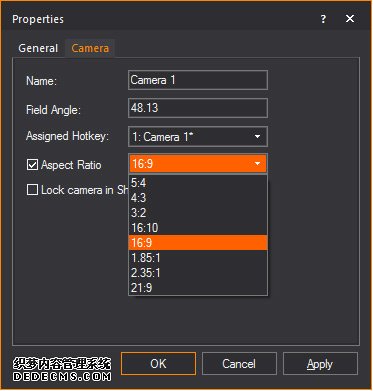Click the Apply button
Image resolution: width=373 pixels, height=391 pixels.
320,364
